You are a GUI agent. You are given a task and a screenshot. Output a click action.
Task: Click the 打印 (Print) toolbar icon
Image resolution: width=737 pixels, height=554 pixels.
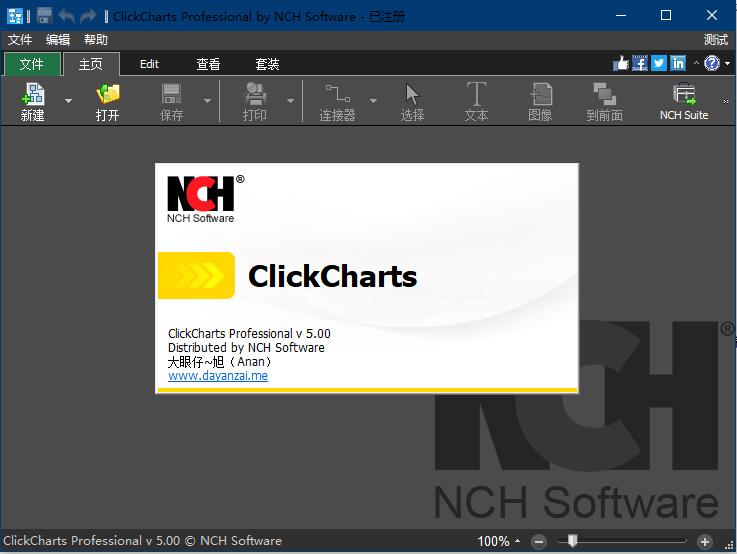click(x=255, y=101)
